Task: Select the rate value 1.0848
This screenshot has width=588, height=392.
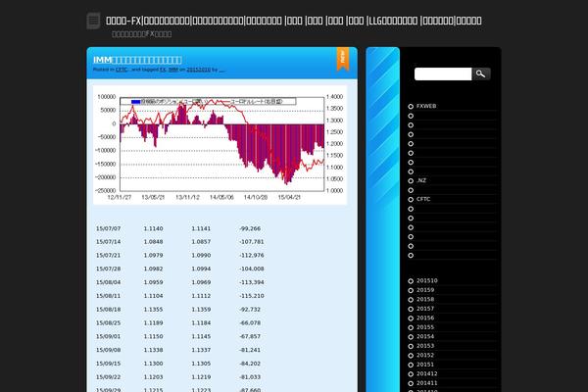Action: (x=154, y=242)
